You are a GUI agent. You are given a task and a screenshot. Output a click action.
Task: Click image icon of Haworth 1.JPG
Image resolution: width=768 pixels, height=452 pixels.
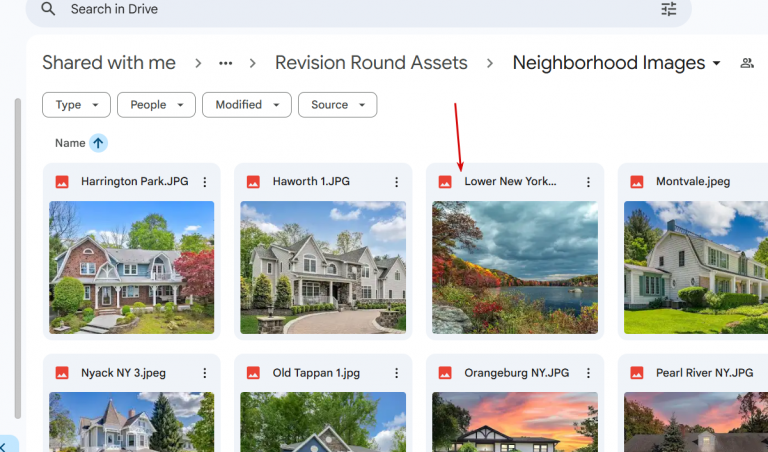253,182
